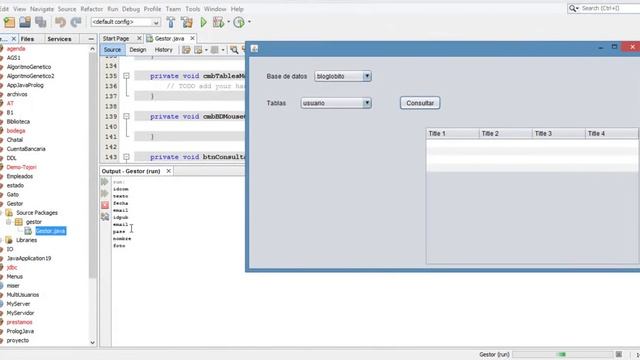This screenshot has height=360, width=640.
Task: Switch to the Services tab
Action: (x=59, y=39)
